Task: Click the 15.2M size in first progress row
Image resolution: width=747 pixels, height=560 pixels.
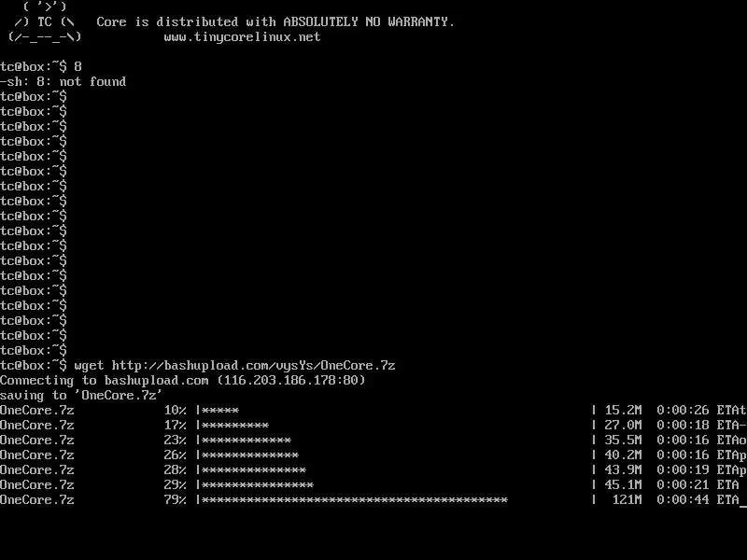Action: (623, 411)
